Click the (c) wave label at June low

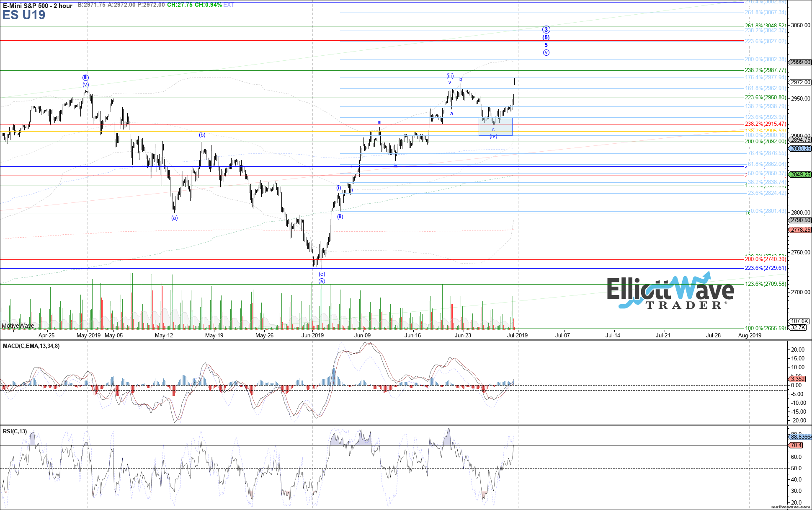pyautogui.click(x=322, y=274)
